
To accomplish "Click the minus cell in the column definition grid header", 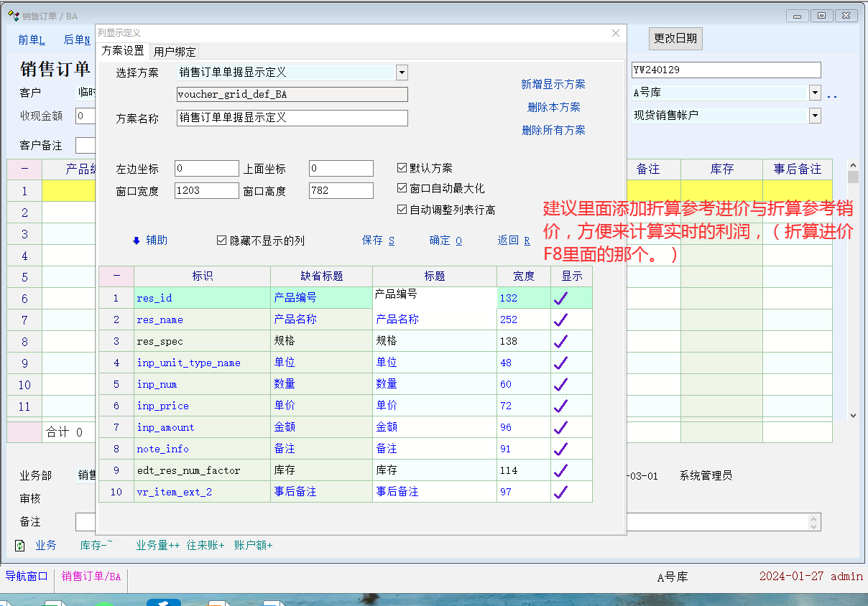I will (116, 276).
